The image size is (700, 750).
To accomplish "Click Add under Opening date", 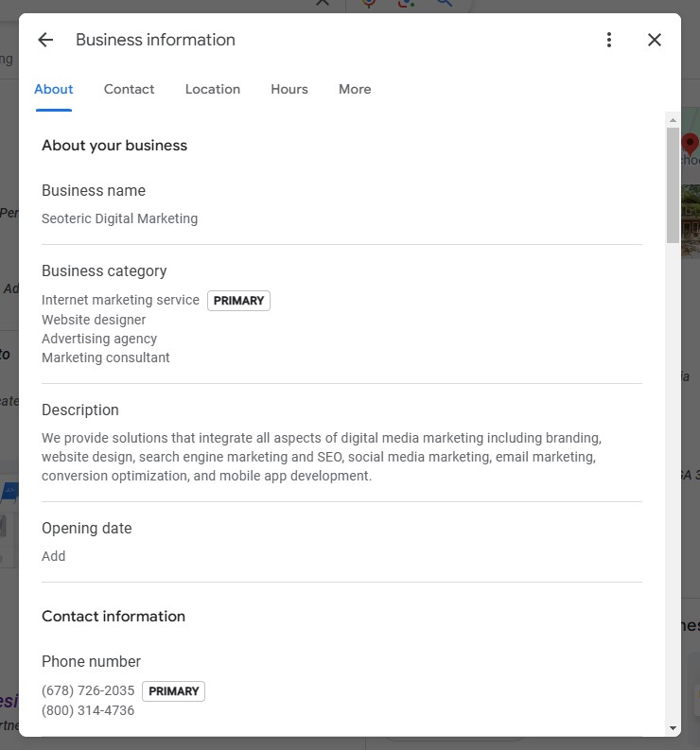I will 54,556.
